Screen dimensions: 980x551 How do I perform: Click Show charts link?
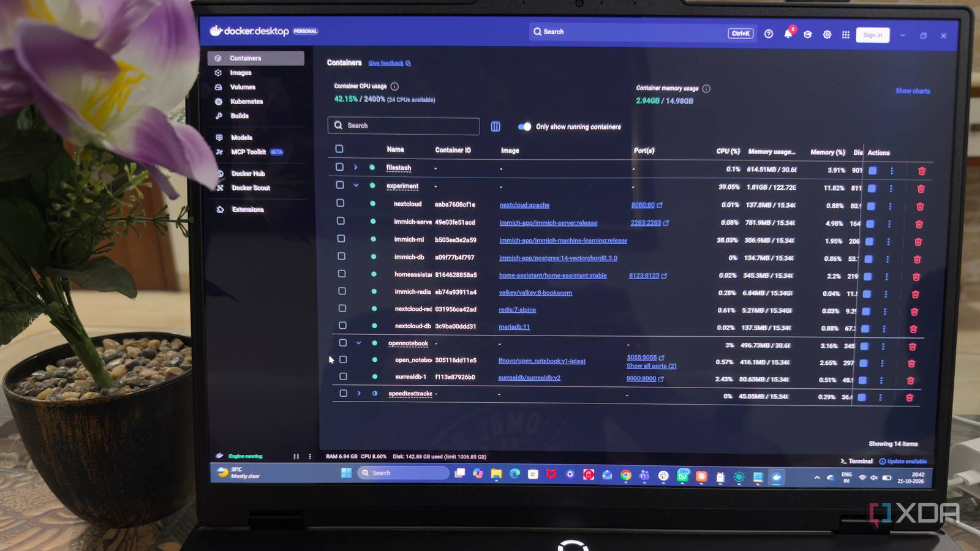tap(913, 91)
